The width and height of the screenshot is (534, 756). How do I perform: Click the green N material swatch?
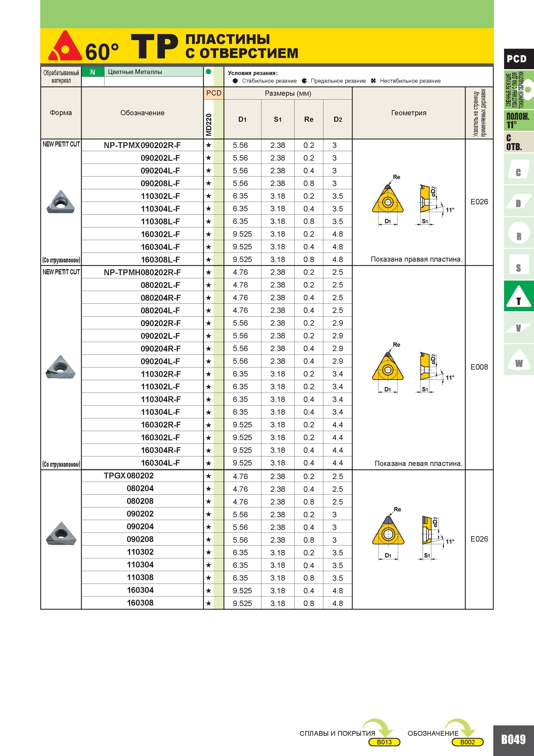[x=93, y=72]
